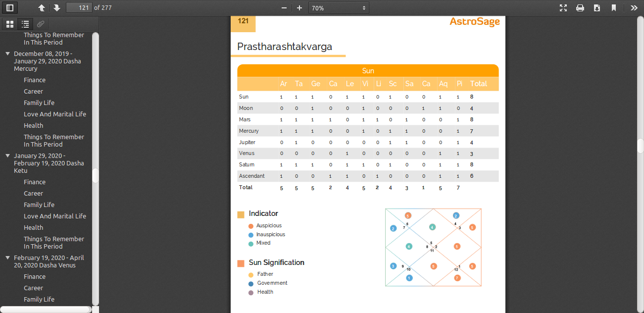Show page thumbnails view

coord(10,24)
